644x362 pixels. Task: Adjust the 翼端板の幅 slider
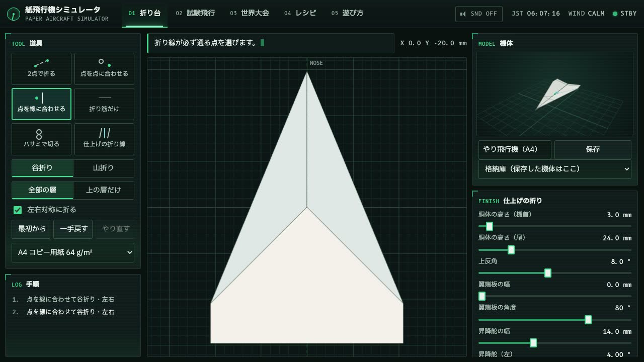(x=555, y=296)
